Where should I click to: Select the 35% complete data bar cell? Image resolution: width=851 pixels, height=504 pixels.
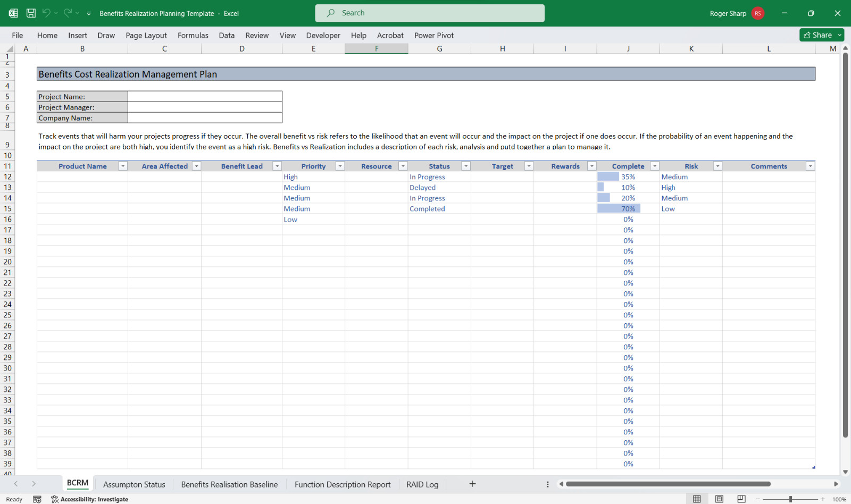click(x=628, y=177)
